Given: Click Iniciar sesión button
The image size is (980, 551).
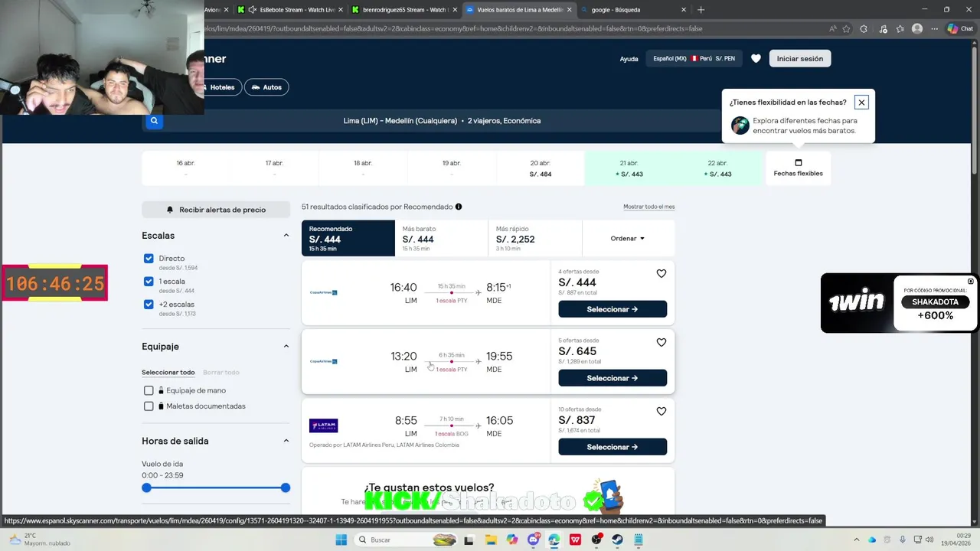Looking at the screenshot, I should tap(800, 58).
